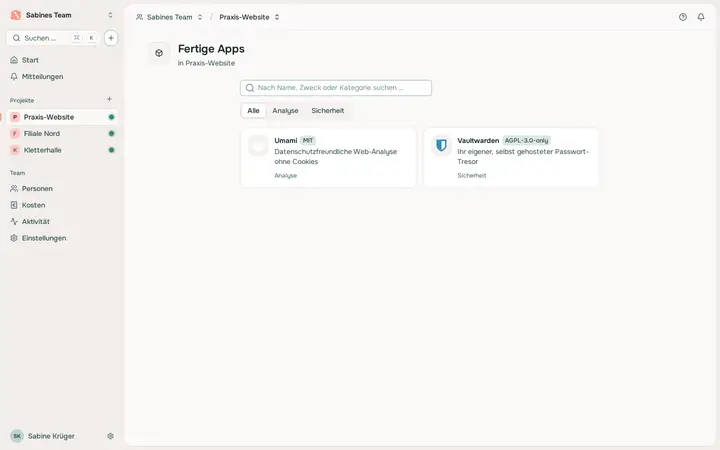720x450 pixels.
Task: Open Kosten in the Team section
Action: [62, 205]
